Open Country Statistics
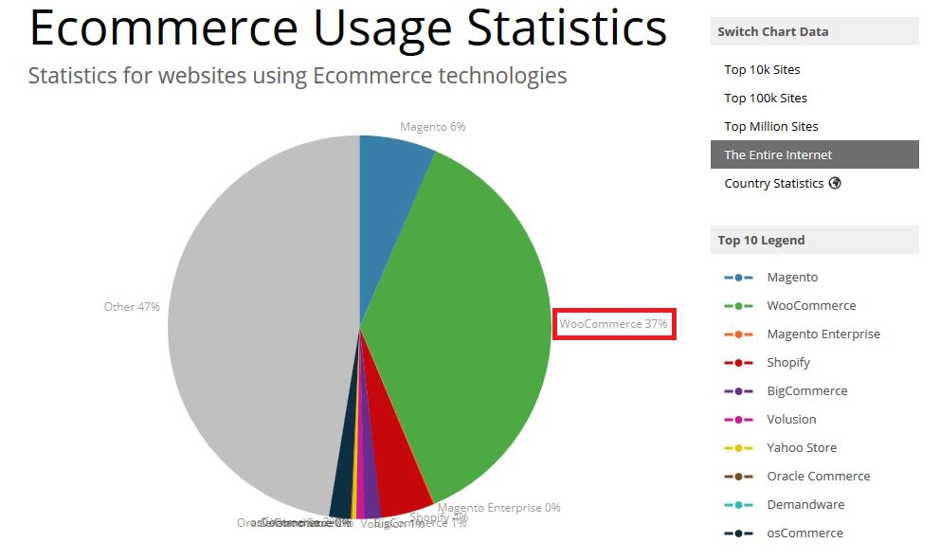Viewport: 940px width, 560px height. coord(774,184)
